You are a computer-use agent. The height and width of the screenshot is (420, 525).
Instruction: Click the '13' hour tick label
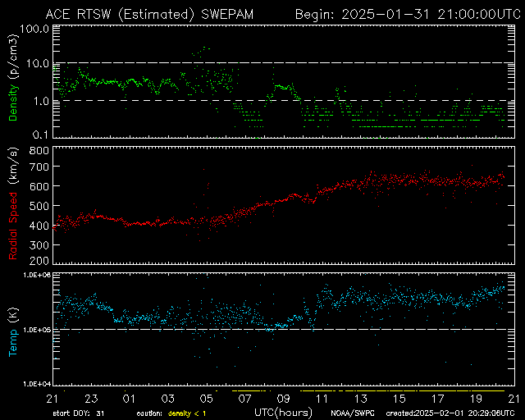pos(361,399)
